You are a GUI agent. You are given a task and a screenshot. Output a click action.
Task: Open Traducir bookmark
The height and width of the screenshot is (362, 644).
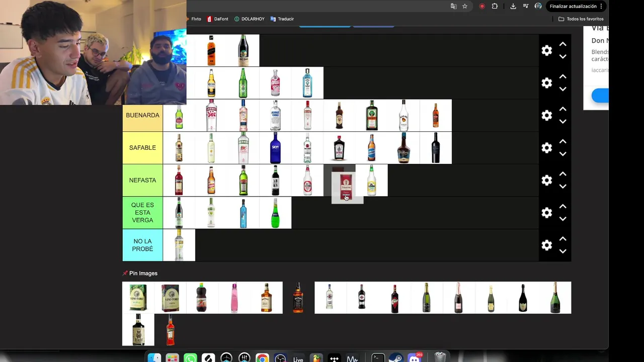click(282, 19)
